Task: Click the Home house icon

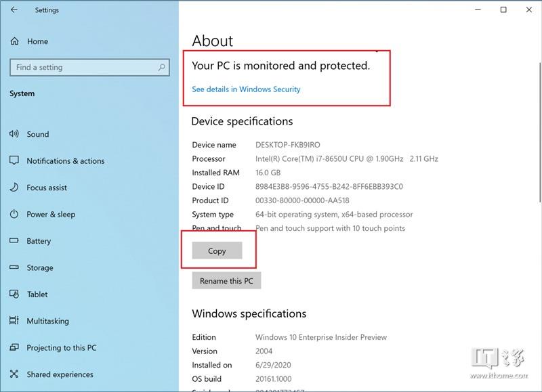Action: [x=14, y=41]
